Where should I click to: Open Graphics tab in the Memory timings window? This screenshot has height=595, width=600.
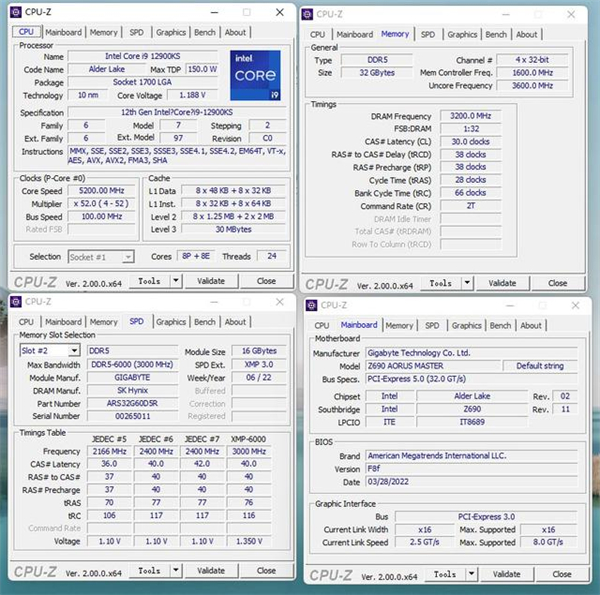click(462, 34)
